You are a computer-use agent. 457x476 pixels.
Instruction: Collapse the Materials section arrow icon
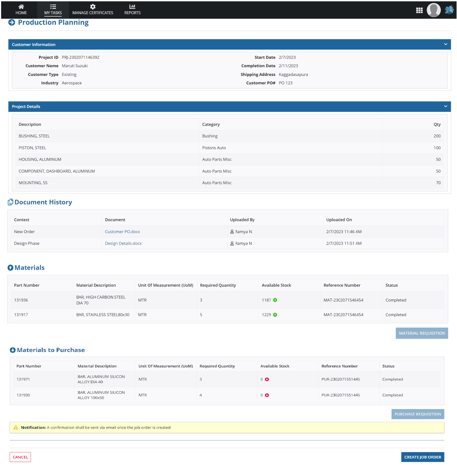point(10,268)
